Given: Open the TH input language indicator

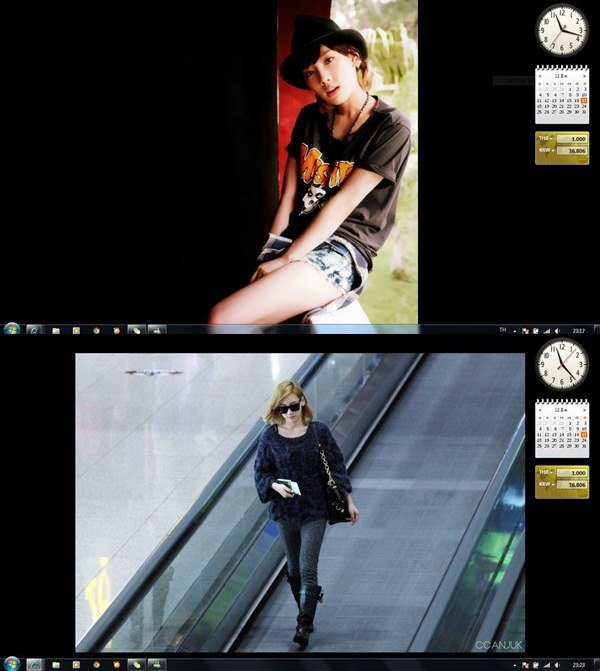Looking at the screenshot, I should pyautogui.click(x=502, y=330).
